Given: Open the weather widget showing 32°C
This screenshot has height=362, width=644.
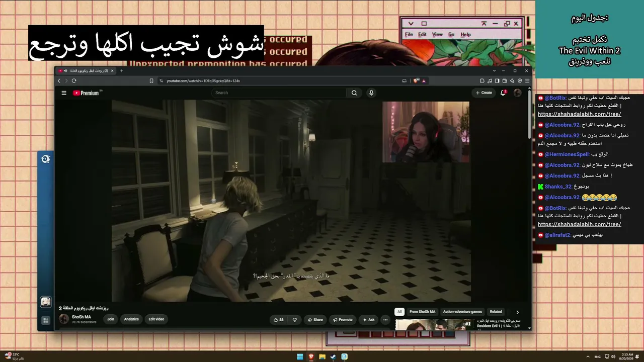Looking at the screenshot, I should click(14, 356).
